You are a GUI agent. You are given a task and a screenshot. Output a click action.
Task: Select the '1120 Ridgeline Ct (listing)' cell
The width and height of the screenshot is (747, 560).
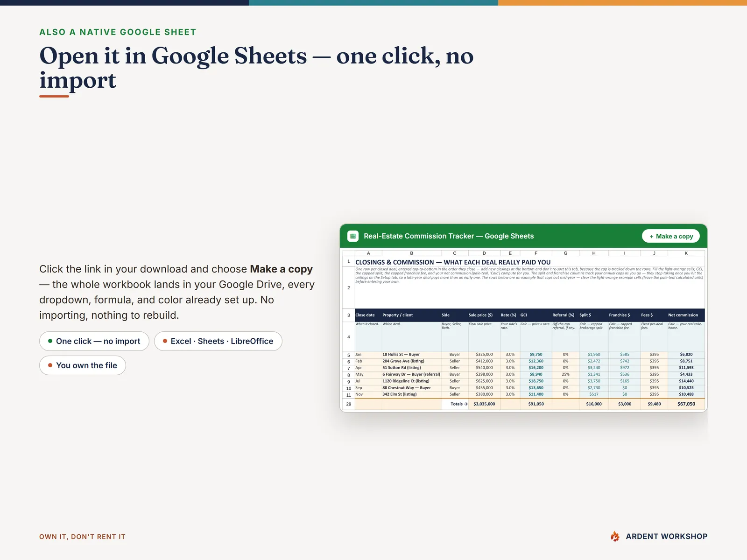411,381
